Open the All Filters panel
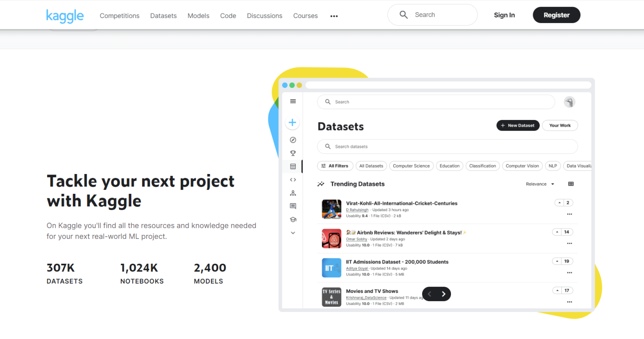 click(335, 166)
